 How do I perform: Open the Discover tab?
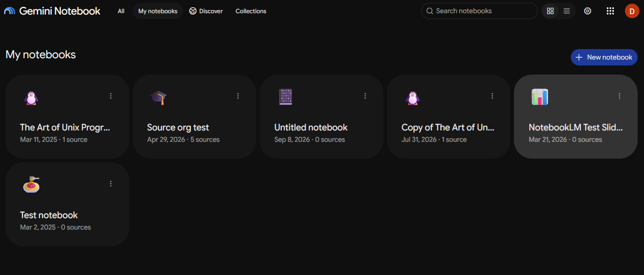click(x=206, y=11)
